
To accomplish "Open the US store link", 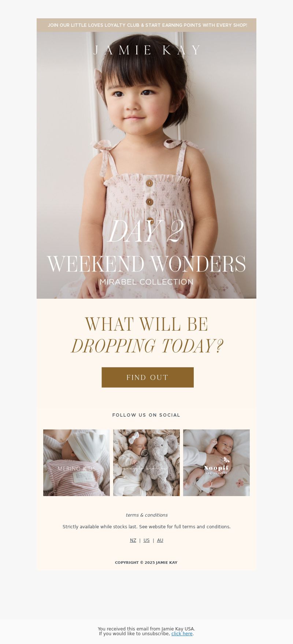I will pyautogui.click(x=146, y=540).
